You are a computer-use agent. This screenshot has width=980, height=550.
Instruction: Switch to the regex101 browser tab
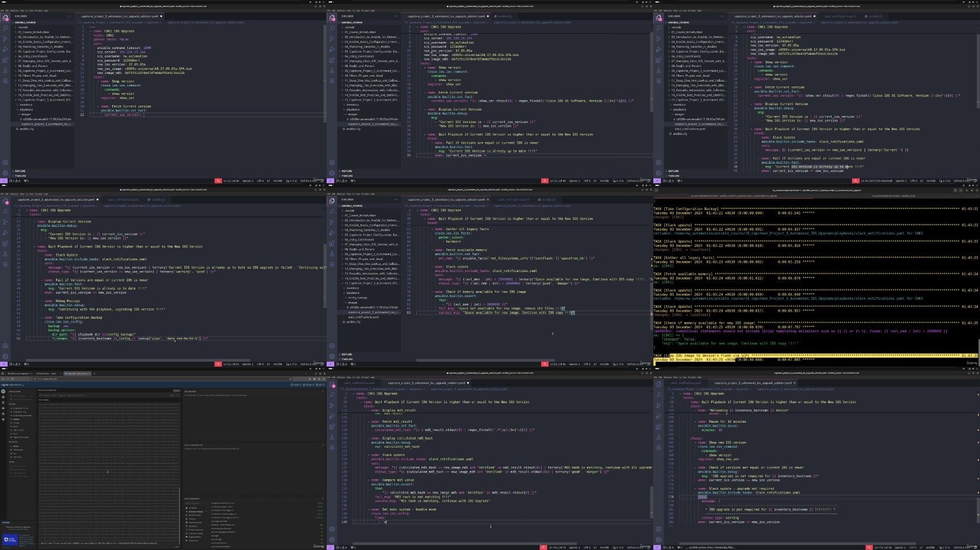(77, 374)
